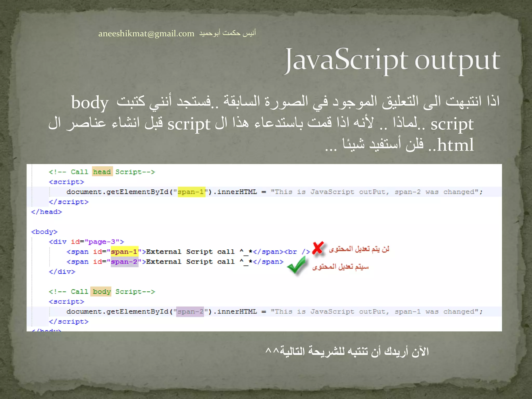Click first <script> opening tag under head comment
This screenshot has width=532, height=399.
pyautogui.click(x=66, y=182)
